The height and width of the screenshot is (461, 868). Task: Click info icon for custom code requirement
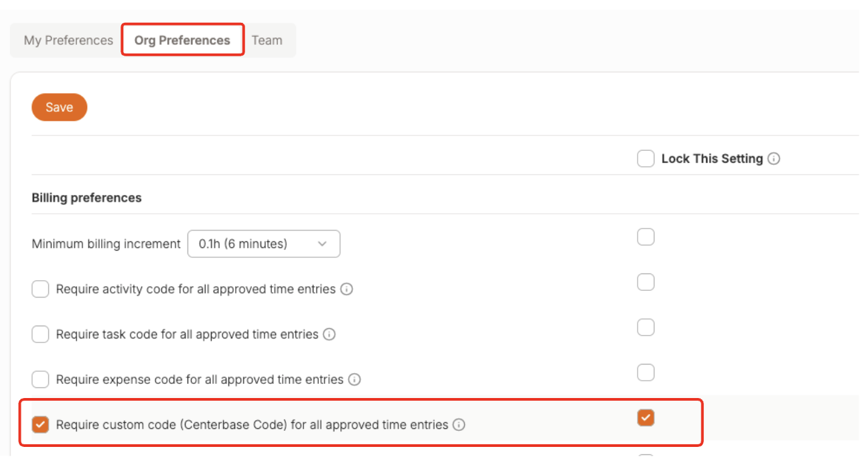coord(459,424)
